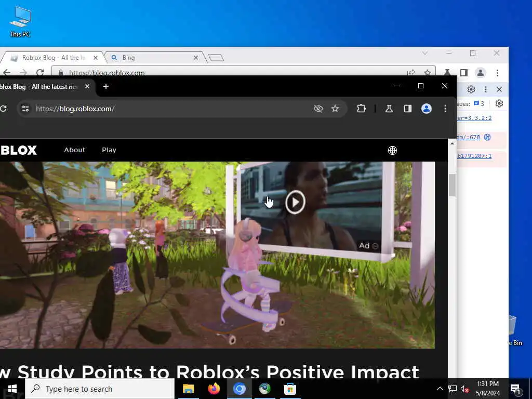Click the skateboarding avatar hero image on the blog
Image resolution: width=532 pixels, height=399 pixels.
tap(217, 255)
